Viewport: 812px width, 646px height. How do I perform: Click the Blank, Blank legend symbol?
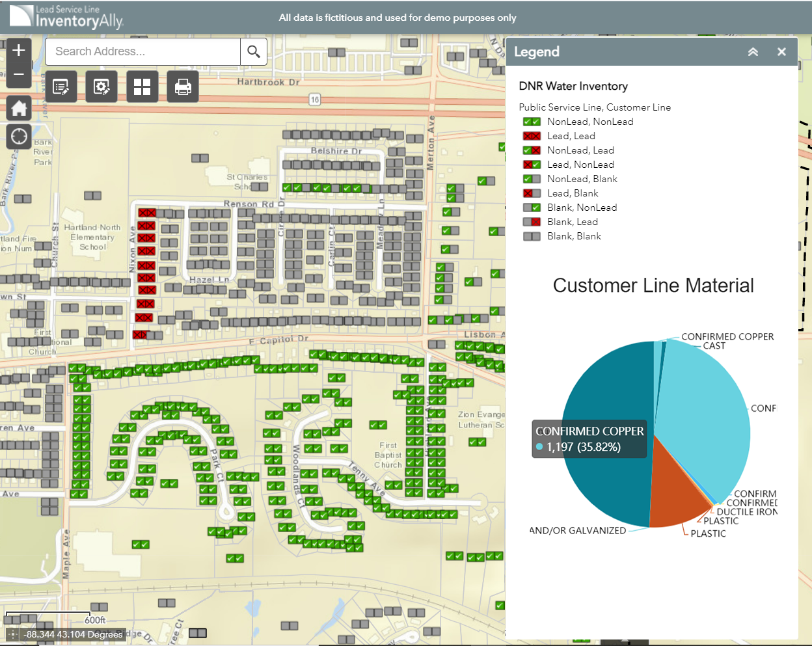532,236
